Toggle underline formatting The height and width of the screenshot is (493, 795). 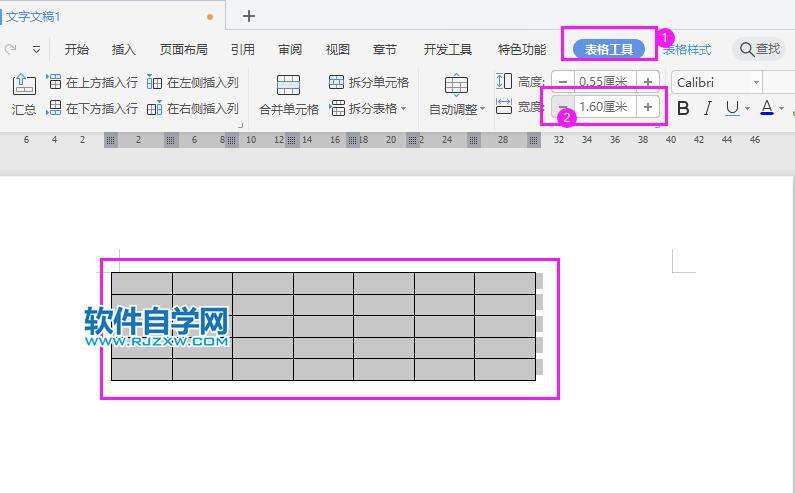pos(732,108)
